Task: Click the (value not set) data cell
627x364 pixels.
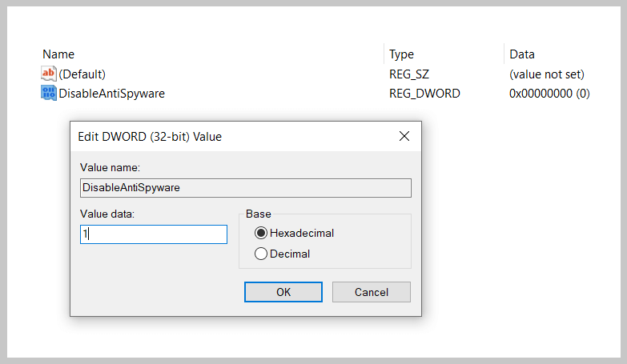Action: [547, 74]
